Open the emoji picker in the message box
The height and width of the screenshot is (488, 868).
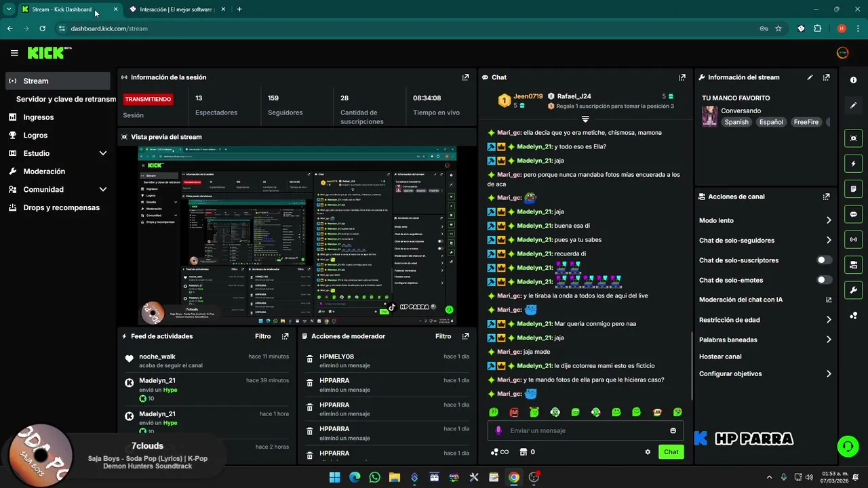coord(673,430)
